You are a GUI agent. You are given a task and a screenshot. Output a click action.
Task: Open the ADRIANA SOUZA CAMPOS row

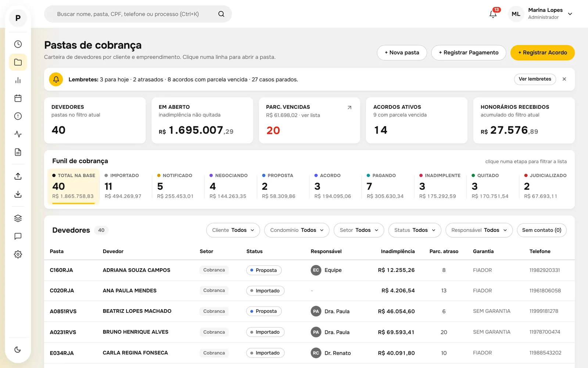click(x=309, y=270)
